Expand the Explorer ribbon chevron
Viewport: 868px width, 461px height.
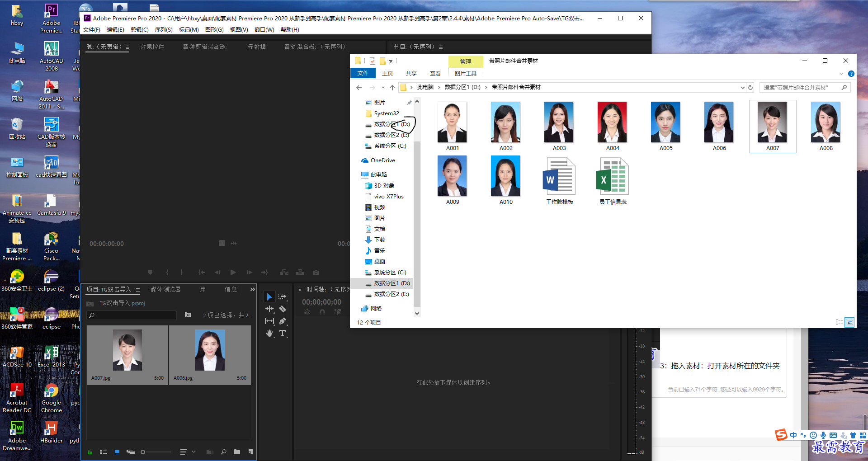(841, 74)
